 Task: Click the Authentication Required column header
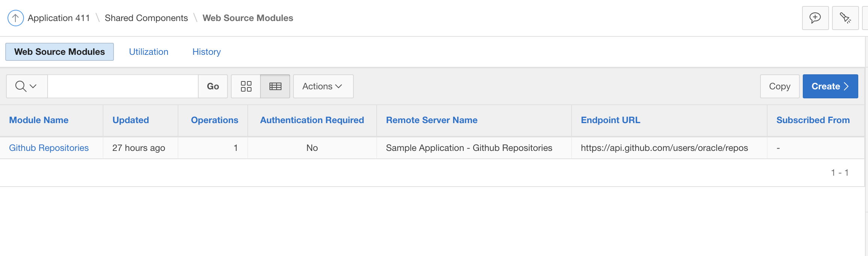point(312,120)
